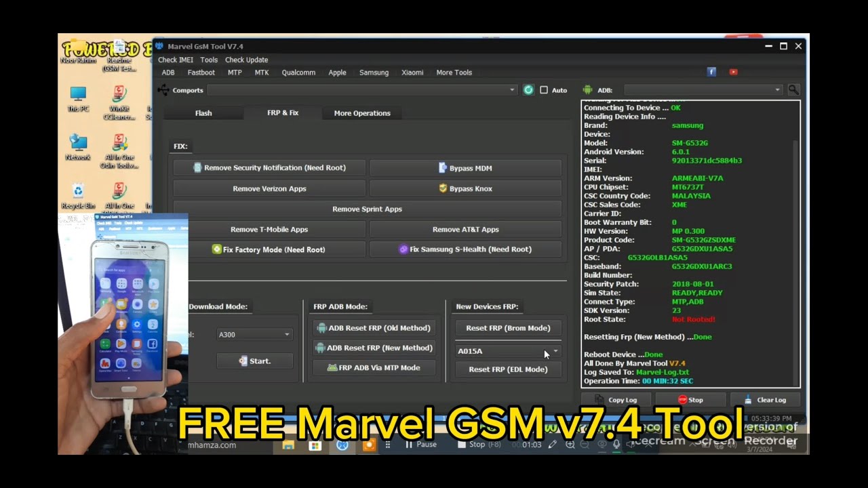Viewport: 868px width, 488px height.
Task: Click the Copy Log clipboard icon
Action: tap(599, 400)
